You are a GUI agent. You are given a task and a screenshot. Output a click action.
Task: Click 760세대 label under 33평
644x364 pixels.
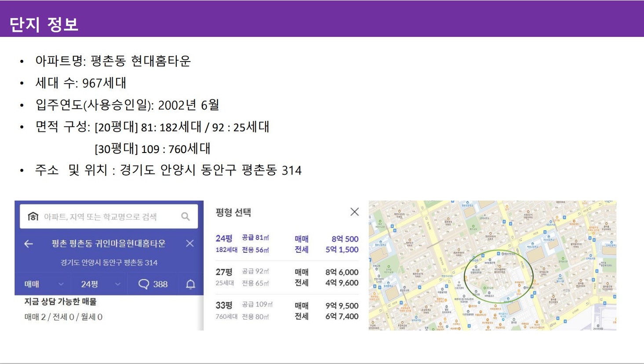point(226,317)
